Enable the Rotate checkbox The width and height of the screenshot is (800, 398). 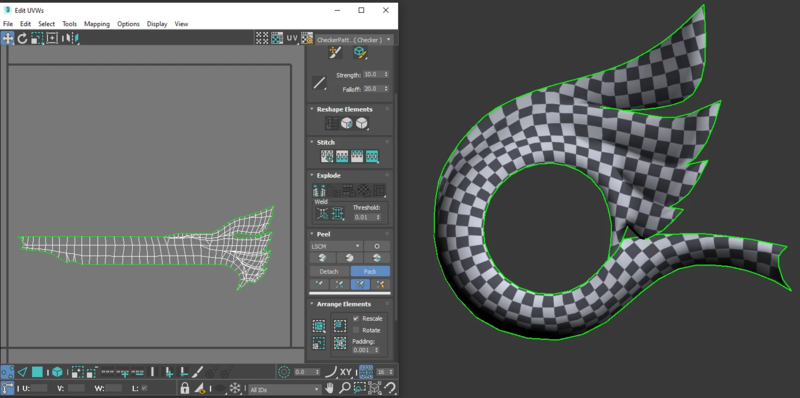tap(356, 330)
